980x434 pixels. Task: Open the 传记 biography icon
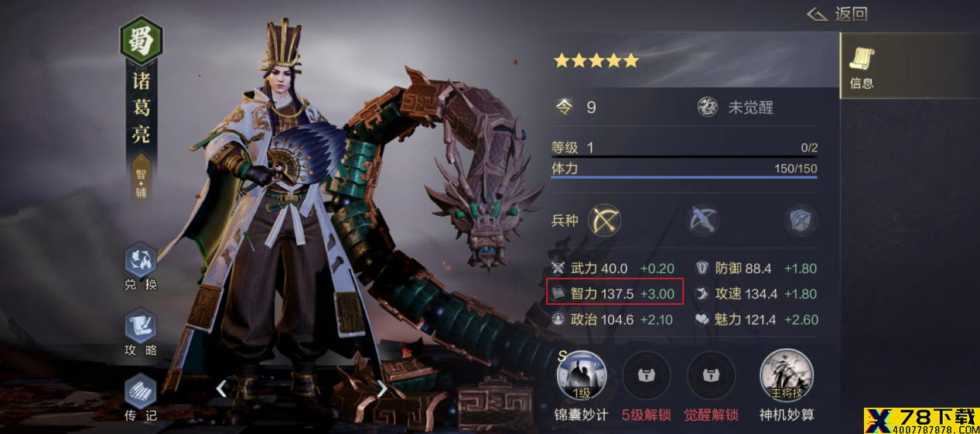141,391
